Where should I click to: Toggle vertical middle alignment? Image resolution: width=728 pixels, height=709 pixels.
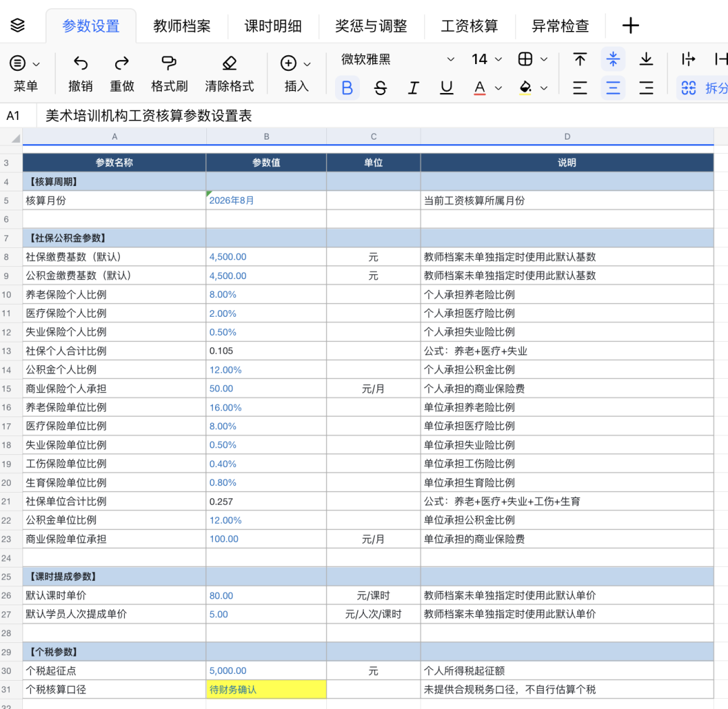pos(613,59)
